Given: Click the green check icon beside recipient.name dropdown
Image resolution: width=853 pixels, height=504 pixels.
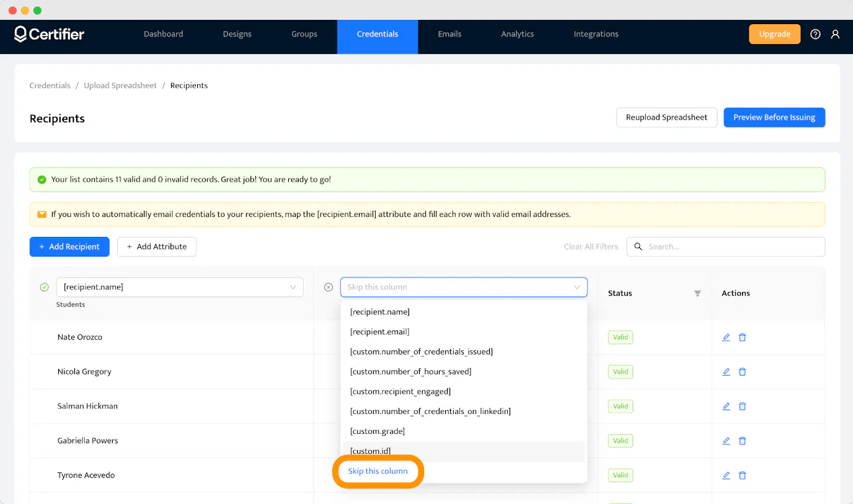Looking at the screenshot, I should pos(44,287).
